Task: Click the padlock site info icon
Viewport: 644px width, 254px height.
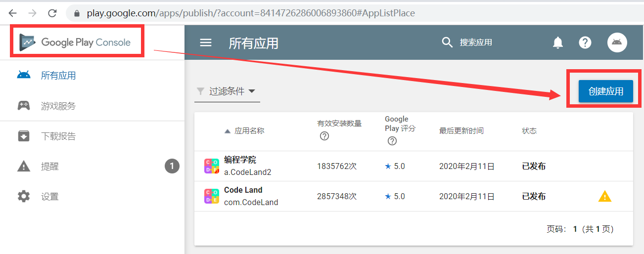Action: click(77, 13)
